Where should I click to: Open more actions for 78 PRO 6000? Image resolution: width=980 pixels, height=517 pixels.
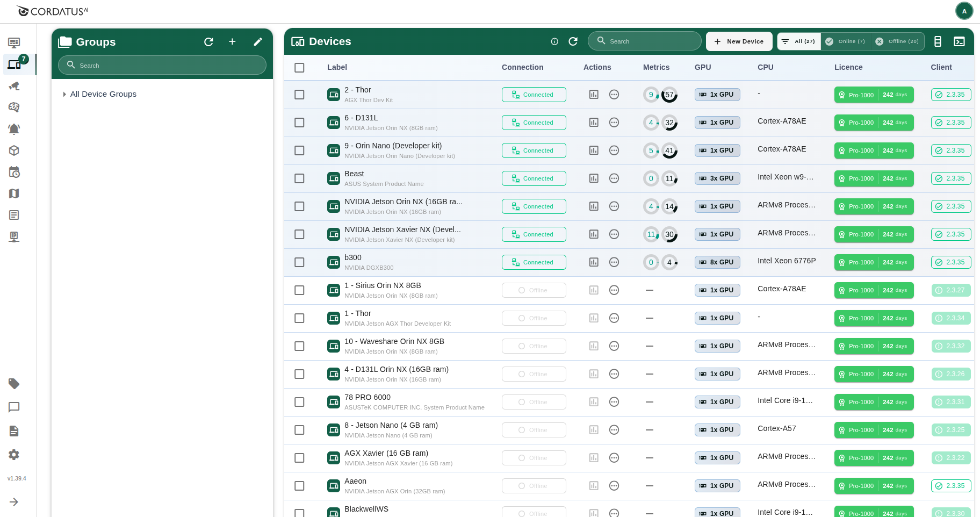(614, 402)
